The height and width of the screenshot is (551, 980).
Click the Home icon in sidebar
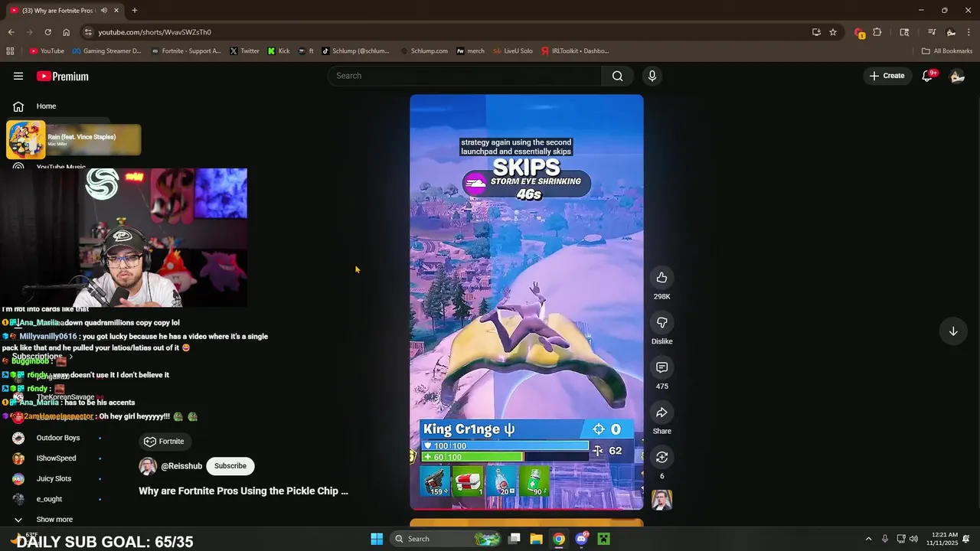coord(18,106)
